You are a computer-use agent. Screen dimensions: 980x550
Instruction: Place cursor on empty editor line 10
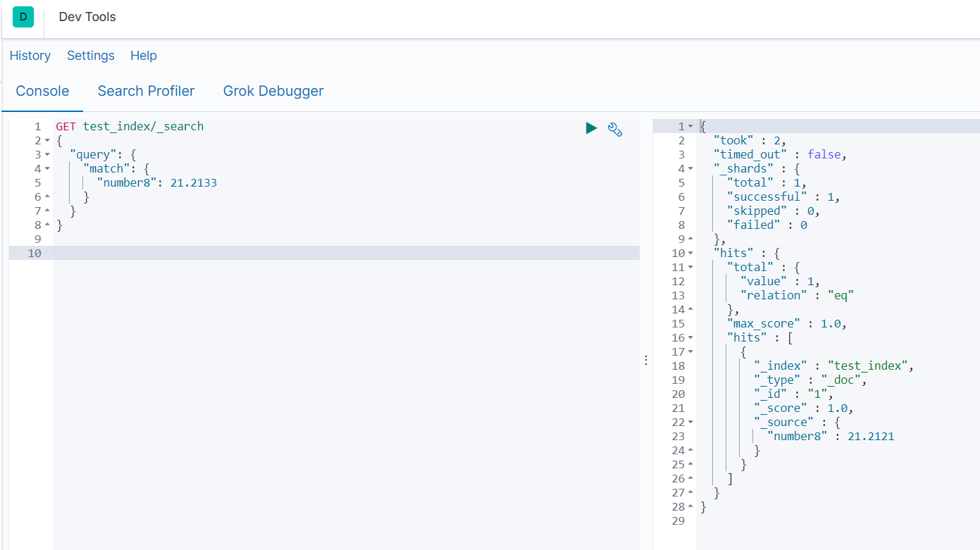tap(346, 253)
